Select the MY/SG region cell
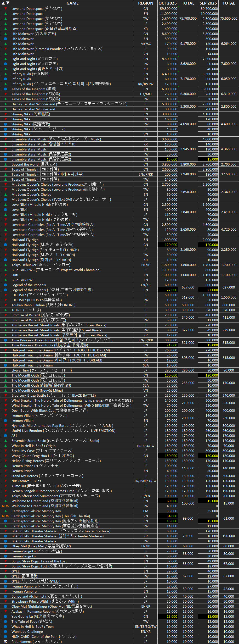The height and width of the screenshot is (644, 239). click(x=146, y=44)
